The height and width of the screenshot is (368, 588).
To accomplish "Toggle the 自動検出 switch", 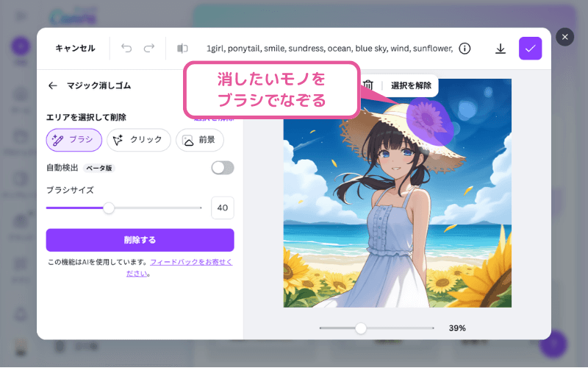I will (x=223, y=168).
